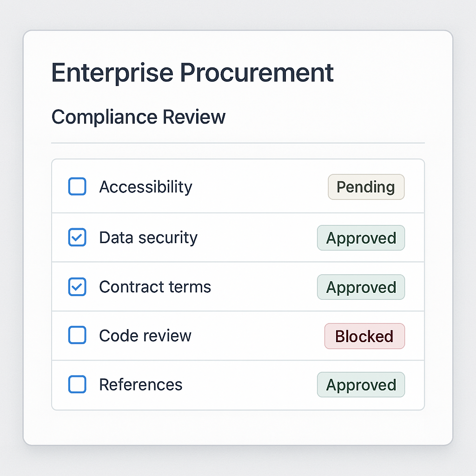Click the Compliance Review subheading

pyautogui.click(x=138, y=117)
